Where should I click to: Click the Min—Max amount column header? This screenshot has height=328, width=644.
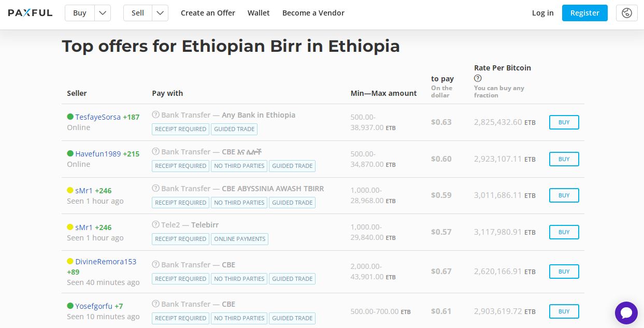[x=383, y=93]
